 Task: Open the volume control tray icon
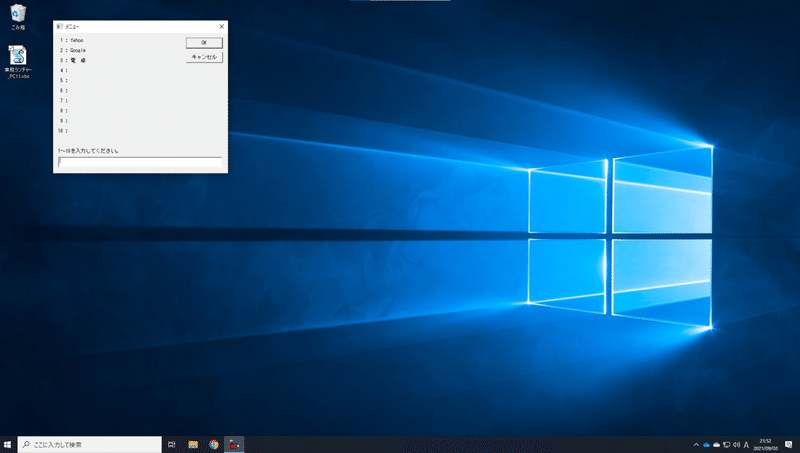(736, 445)
